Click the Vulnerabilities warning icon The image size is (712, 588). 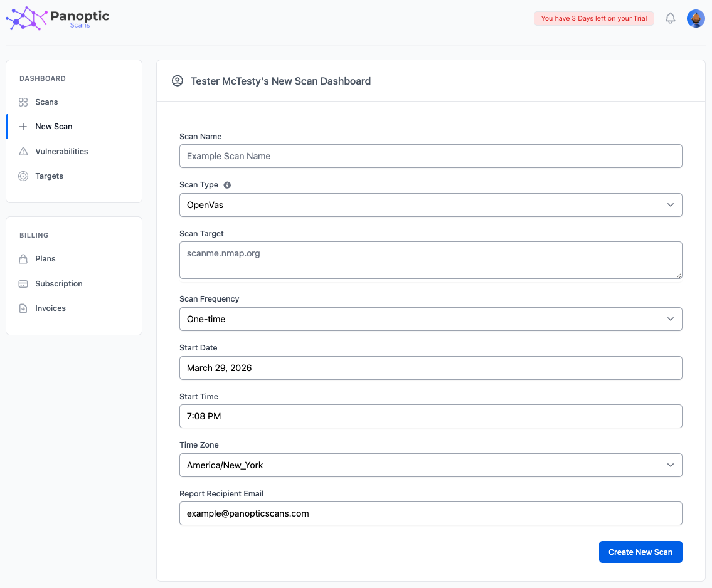point(23,151)
